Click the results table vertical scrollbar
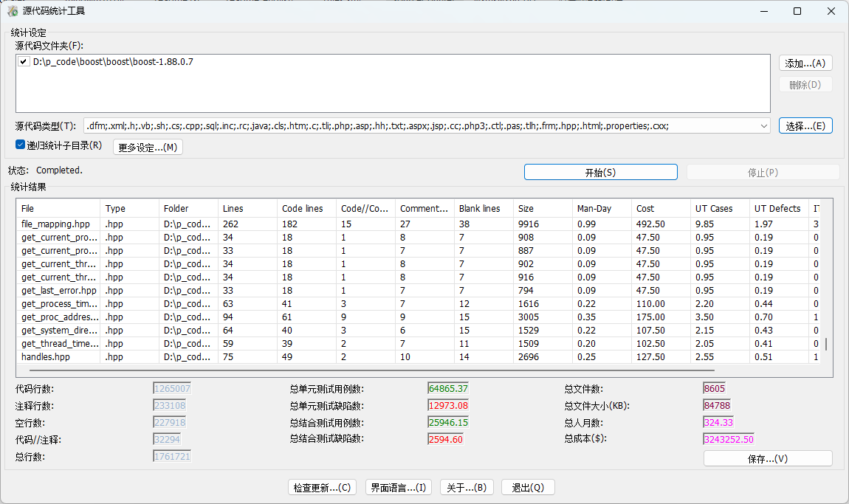 pos(826,344)
